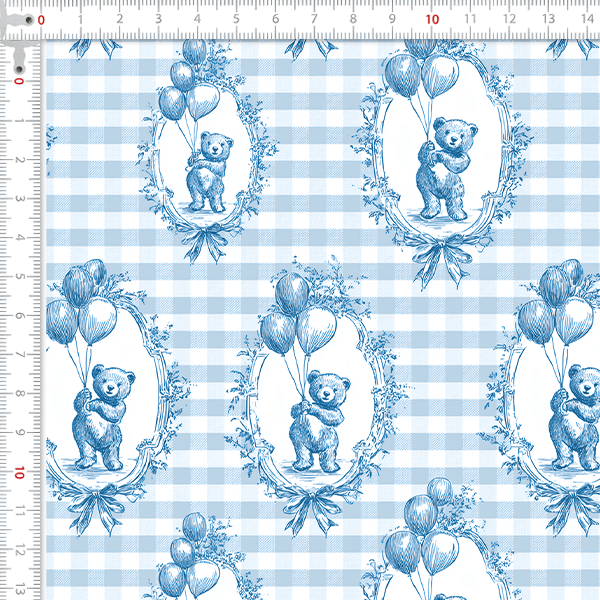600x600 pixels.
Task: Click the balloons held by the top-right bear
Action: (420, 78)
